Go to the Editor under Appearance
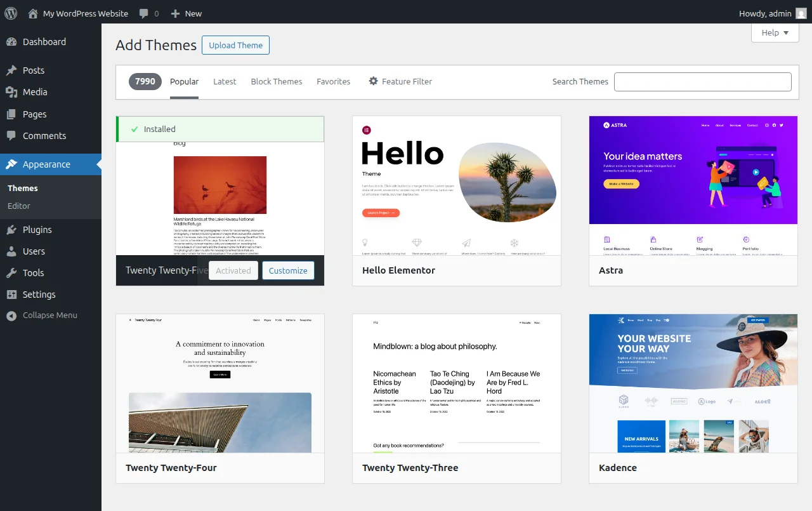Screen dimensions: 812x511 click(18, 206)
